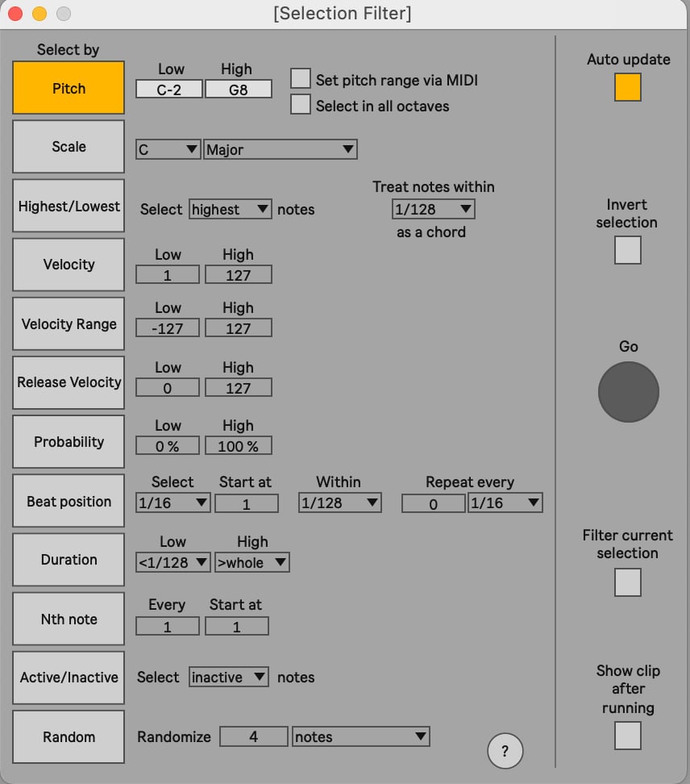Open Duration High >whole dropdown
690x784 pixels.
pyautogui.click(x=251, y=562)
